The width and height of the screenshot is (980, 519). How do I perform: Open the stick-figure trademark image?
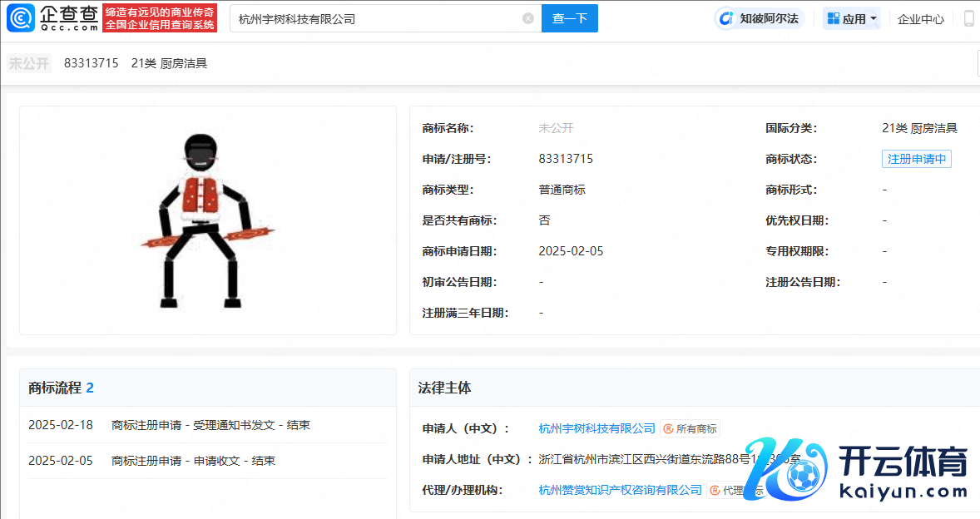[x=207, y=220]
